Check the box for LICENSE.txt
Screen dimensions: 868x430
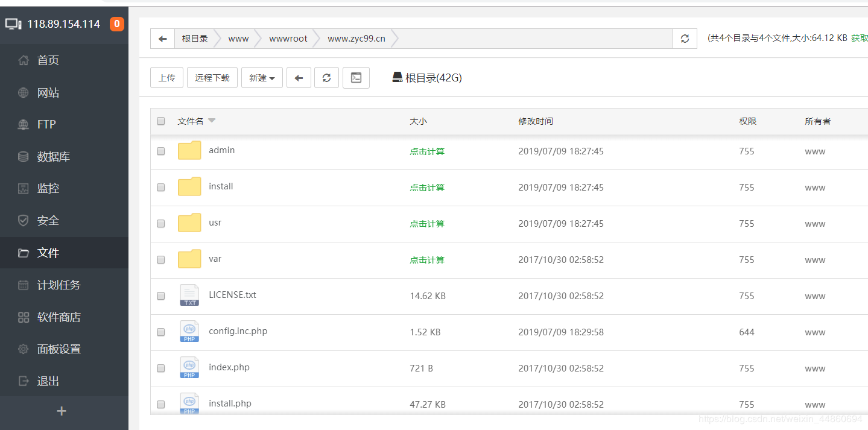[161, 296]
